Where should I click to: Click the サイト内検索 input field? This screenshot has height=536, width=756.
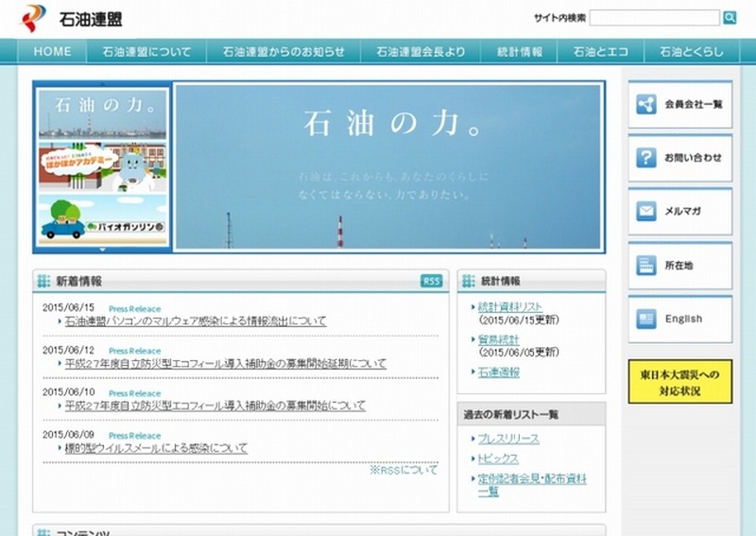coord(654,18)
